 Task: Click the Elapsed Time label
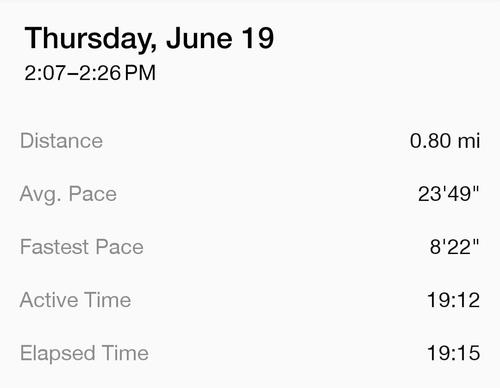pyautogui.click(x=84, y=353)
